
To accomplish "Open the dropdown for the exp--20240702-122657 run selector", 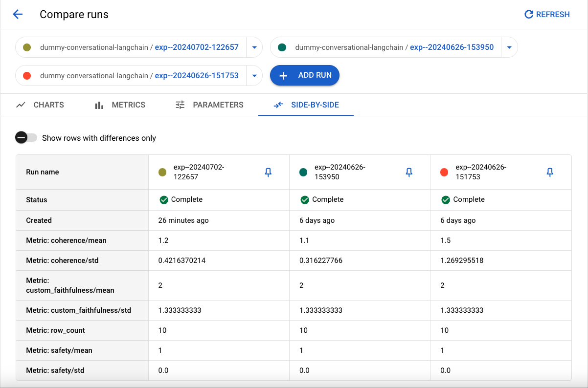I will pos(254,47).
